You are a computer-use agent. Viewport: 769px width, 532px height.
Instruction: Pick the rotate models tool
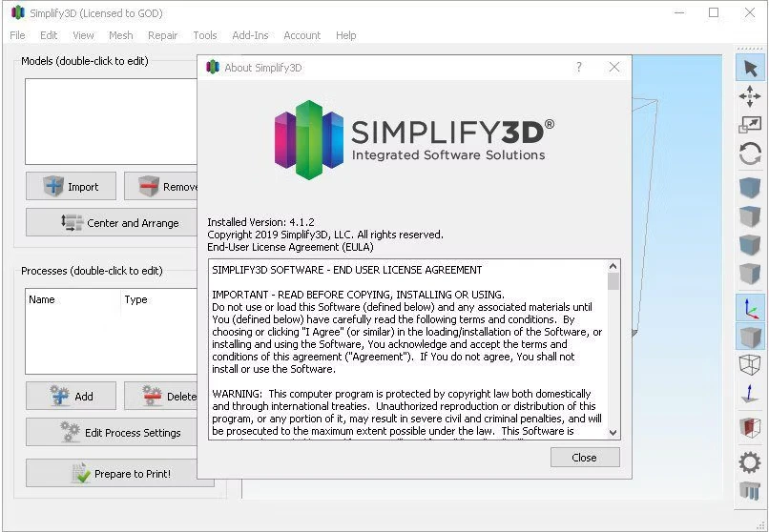(x=750, y=153)
